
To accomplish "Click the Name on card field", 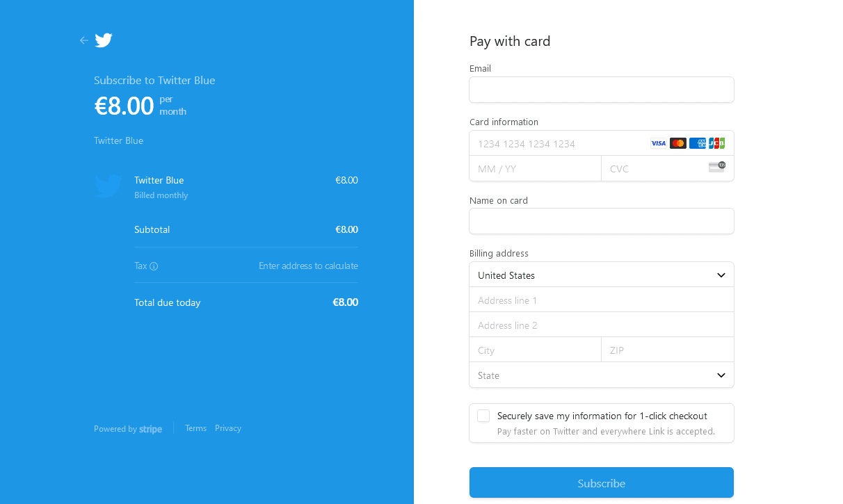I will tap(602, 221).
